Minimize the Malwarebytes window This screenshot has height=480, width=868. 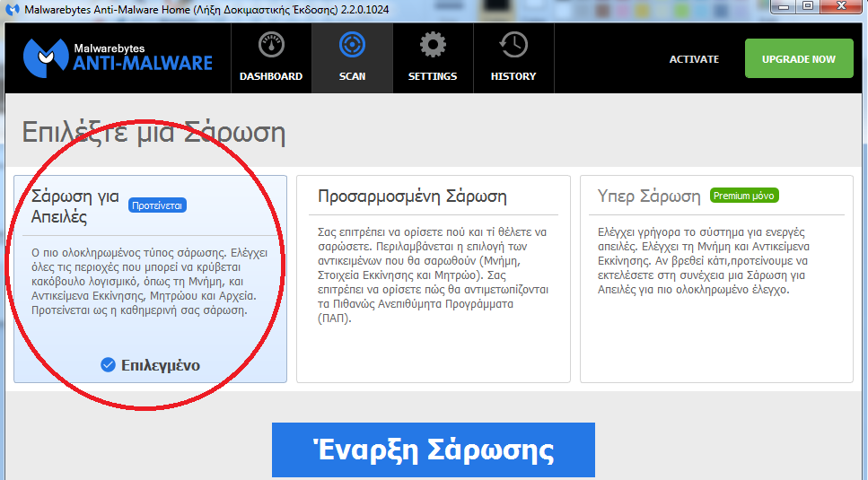(x=784, y=6)
